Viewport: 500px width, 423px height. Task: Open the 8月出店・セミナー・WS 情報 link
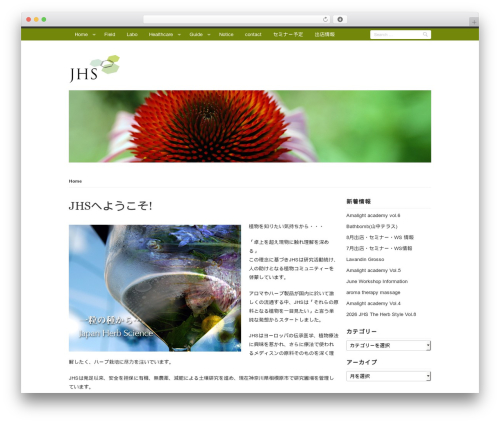[x=380, y=237]
